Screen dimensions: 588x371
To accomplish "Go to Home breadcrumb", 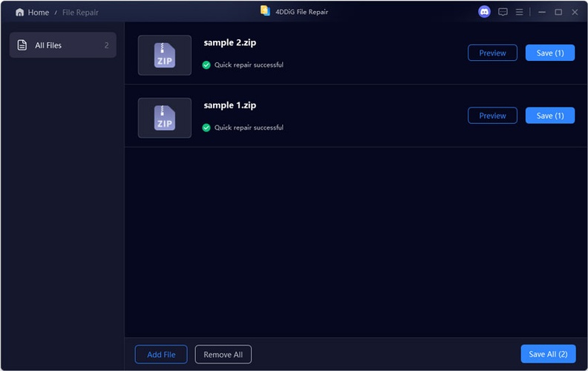I will point(39,13).
